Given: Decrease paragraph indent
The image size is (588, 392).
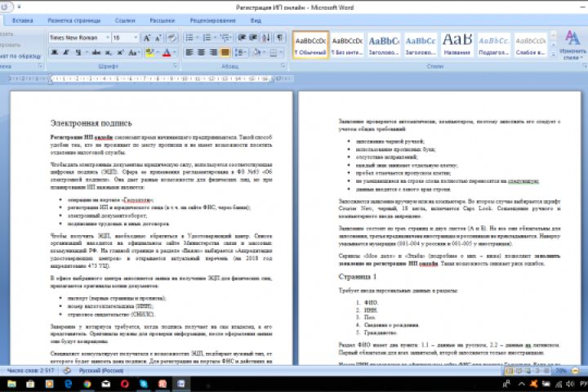Looking at the screenshot, I should pos(242,38).
